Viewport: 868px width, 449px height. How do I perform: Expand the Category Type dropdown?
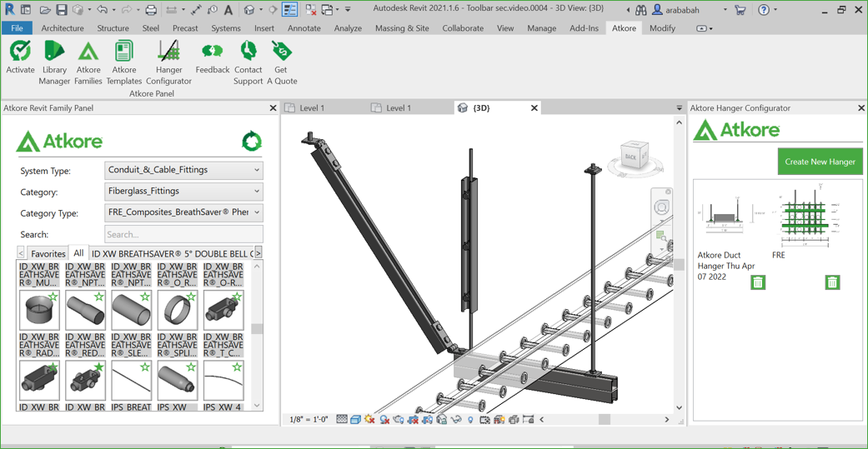click(x=183, y=212)
